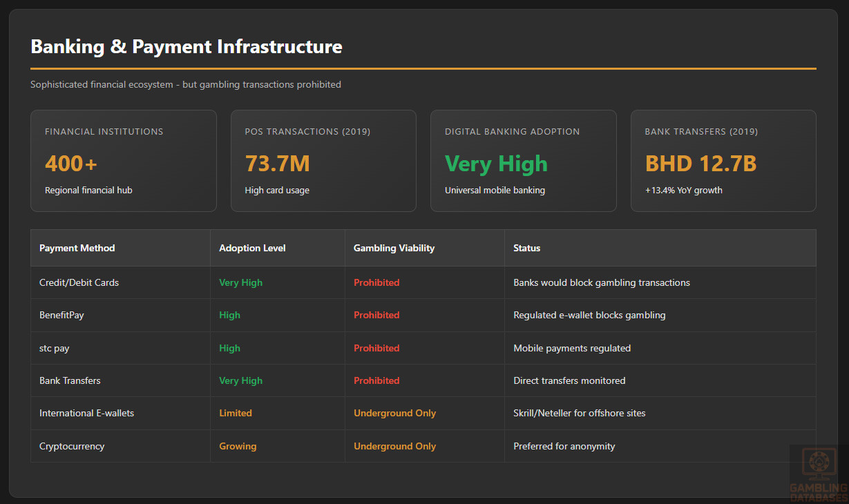Click the Adoption Level column header
Image resolution: width=849 pixels, height=504 pixels.
(252, 248)
